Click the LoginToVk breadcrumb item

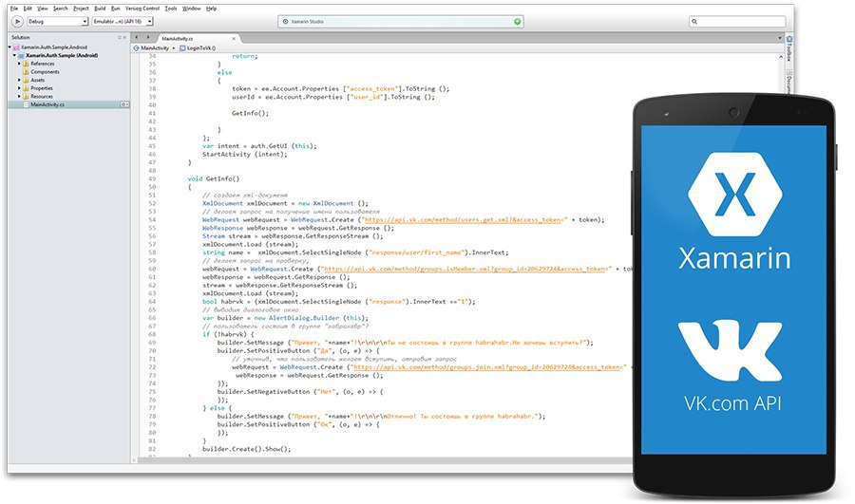click(198, 47)
